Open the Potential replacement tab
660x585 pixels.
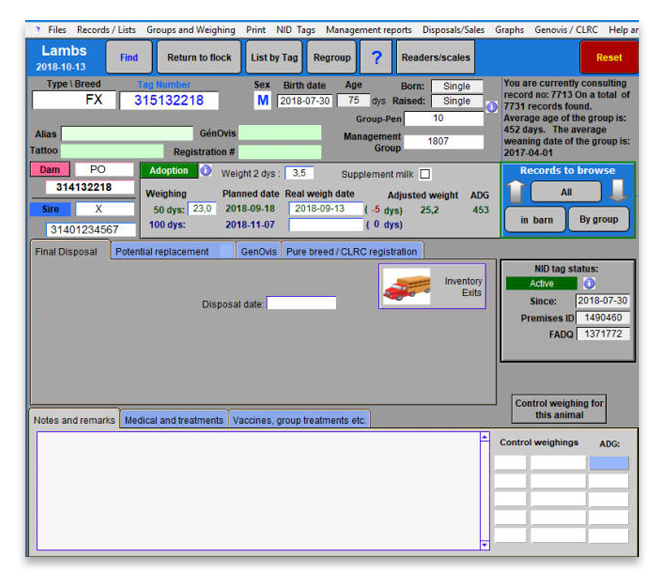pyautogui.click(x=170, y=251)
